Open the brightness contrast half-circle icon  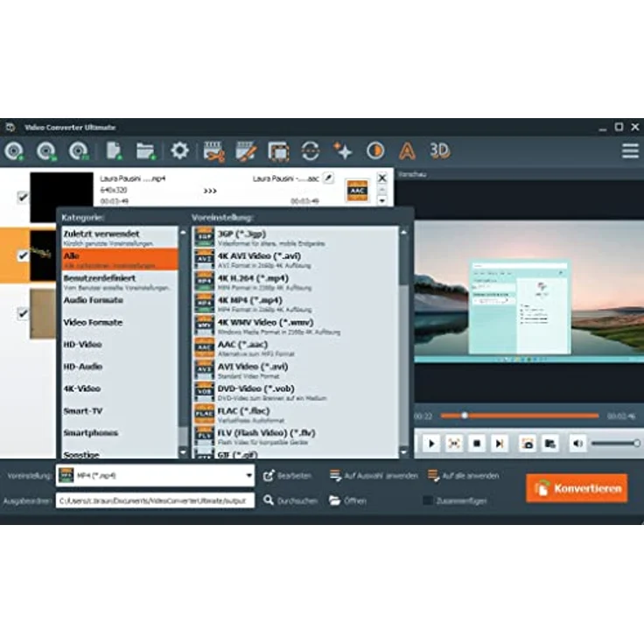(x=375, y=150)
